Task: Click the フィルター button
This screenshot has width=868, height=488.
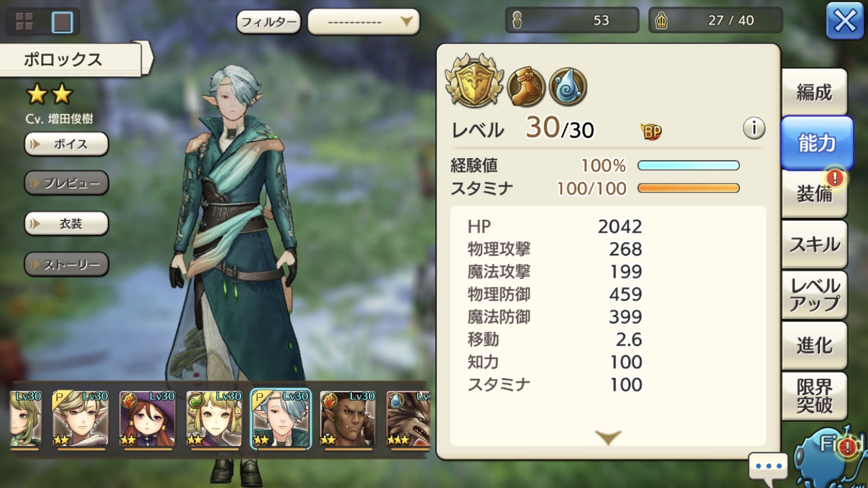Action: [269, 23]
